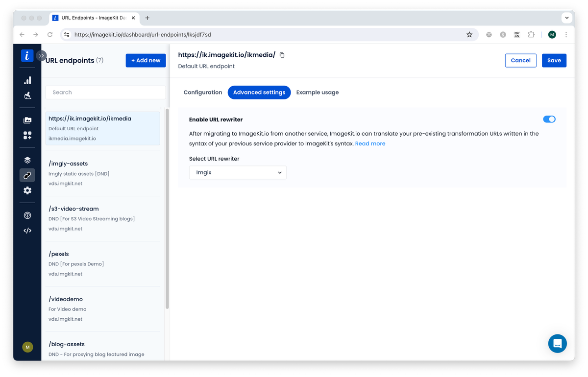Click the endpoints Search field
This screenshot has height=377, width=588.
tap(106, 92)
